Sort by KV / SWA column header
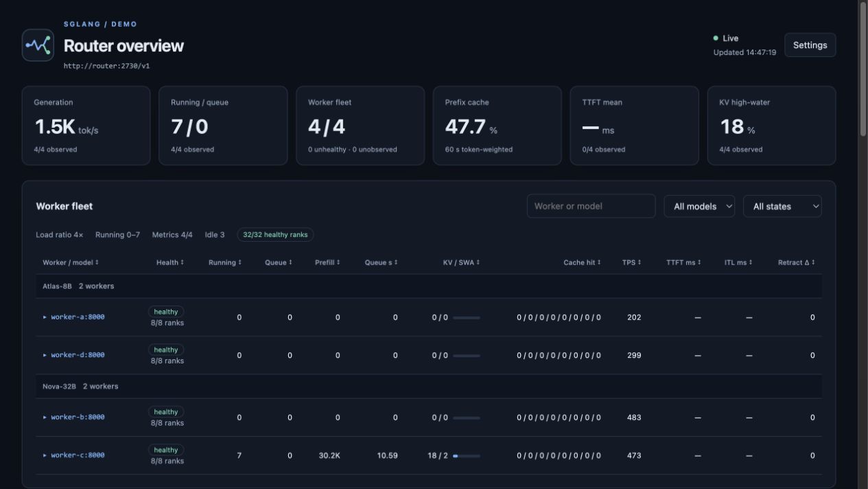The image size is (868, 489). point(462,262)
